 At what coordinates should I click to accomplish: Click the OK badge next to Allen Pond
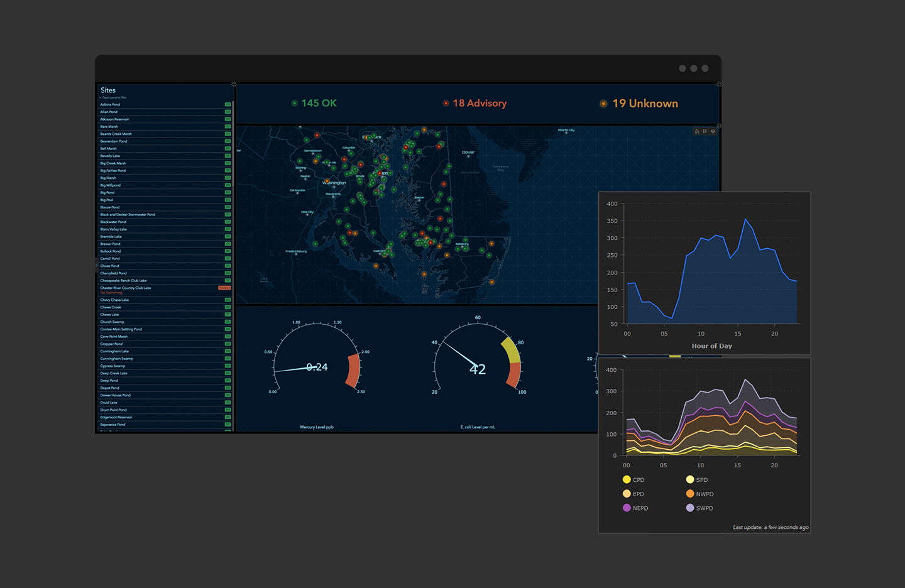click(228, 111)
